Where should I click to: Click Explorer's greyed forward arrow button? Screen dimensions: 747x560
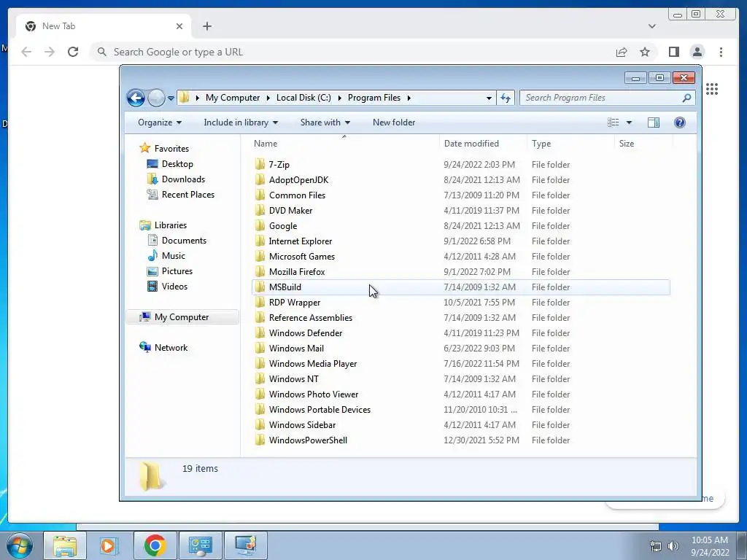pyautogui.click(x=156, y=98)
